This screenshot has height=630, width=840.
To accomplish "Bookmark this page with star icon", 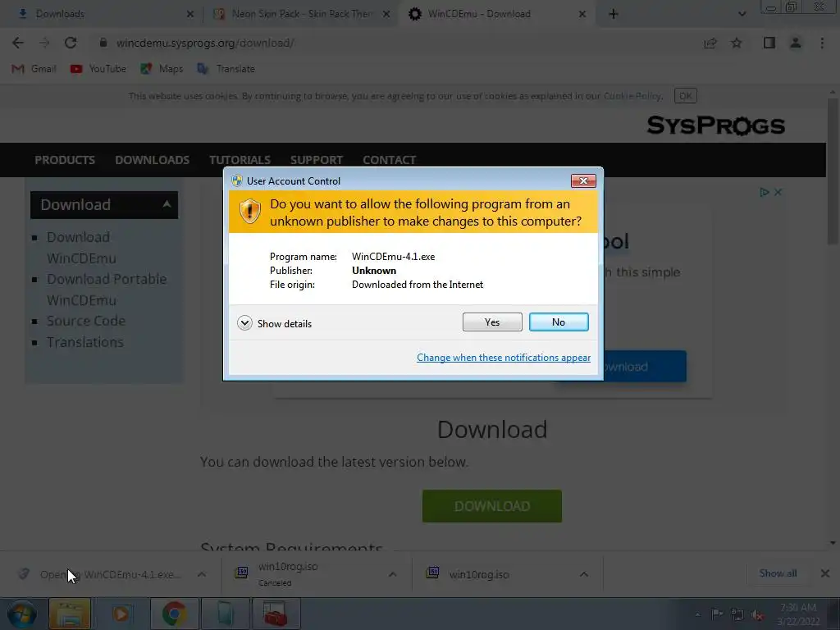I will (737, 43).
